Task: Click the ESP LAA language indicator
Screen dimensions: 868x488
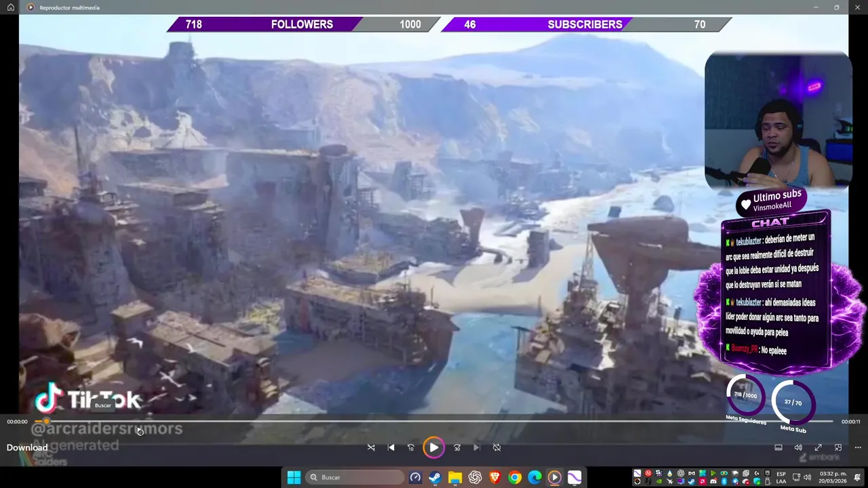Action: tap(781, 477)
